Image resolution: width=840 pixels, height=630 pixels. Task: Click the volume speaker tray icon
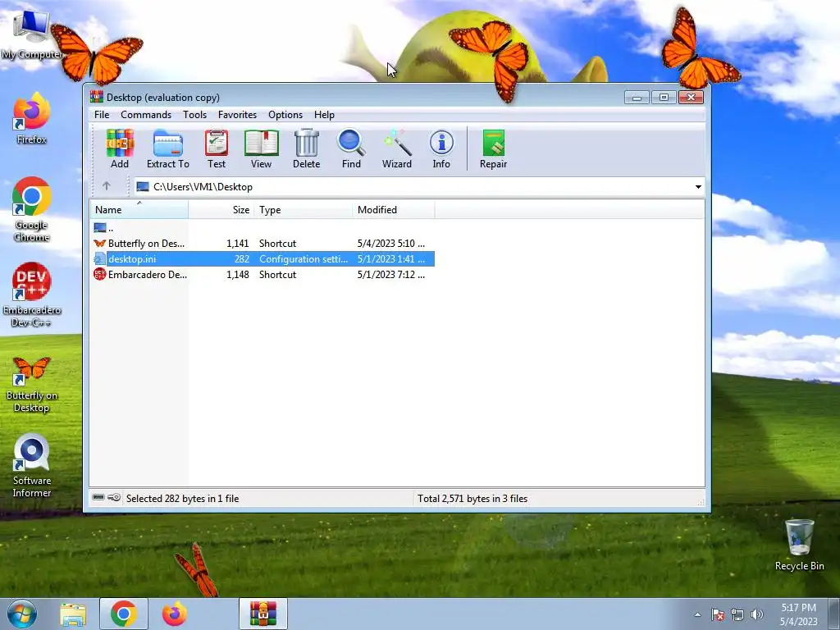click(x=757, y=614)
